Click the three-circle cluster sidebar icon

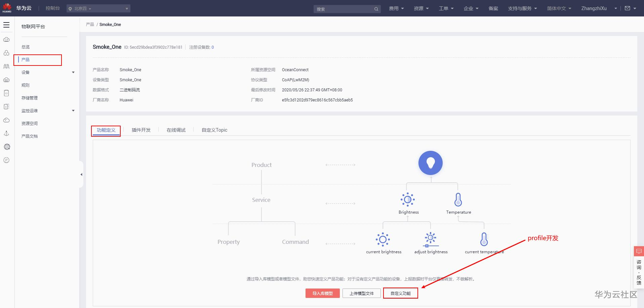[x=6, y=53]
